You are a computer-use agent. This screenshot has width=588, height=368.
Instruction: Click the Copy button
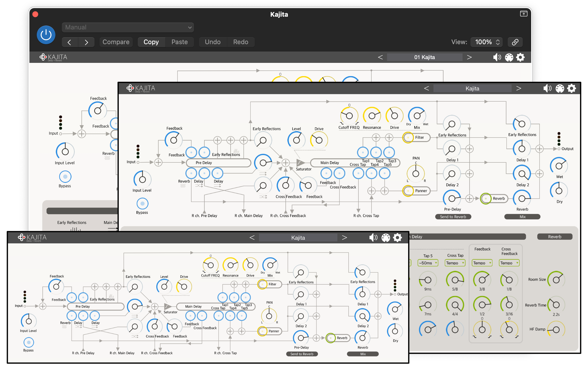pyautogui.click(x=151, y=42)
